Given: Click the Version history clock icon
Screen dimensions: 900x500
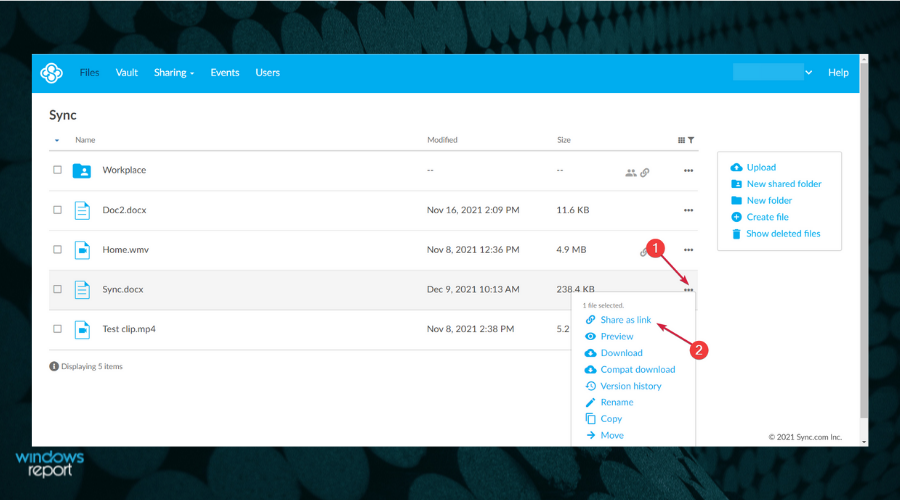Looking at the screenshot, I should tap(590, 386).
